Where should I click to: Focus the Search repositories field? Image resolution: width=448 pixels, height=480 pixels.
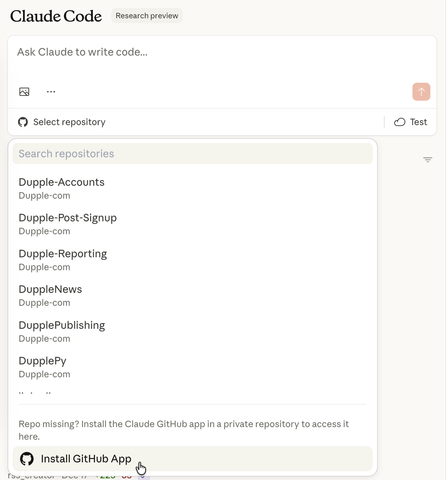(192, 154)
